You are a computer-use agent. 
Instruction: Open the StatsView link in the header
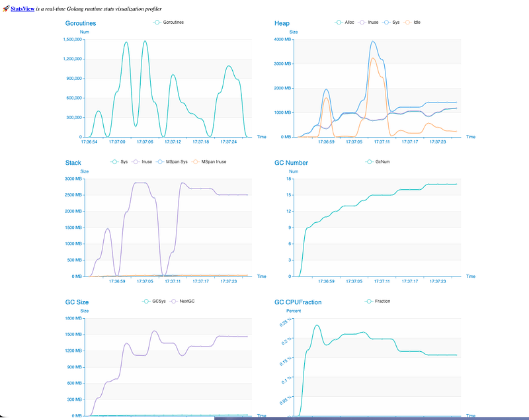24,9
